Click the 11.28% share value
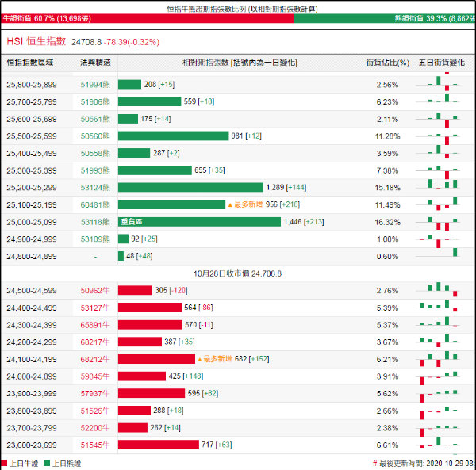The width and height of the screenshot is (476, 470). tap(387, 136)
